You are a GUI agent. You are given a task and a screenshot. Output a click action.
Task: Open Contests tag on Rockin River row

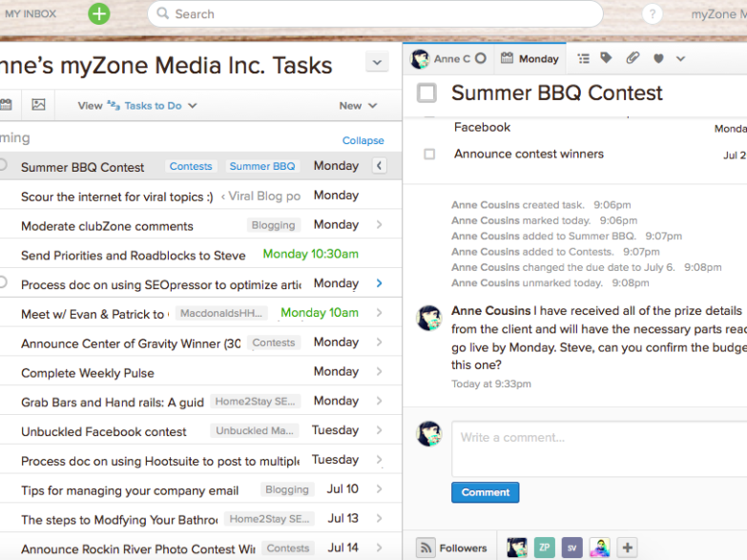point(288,549)
